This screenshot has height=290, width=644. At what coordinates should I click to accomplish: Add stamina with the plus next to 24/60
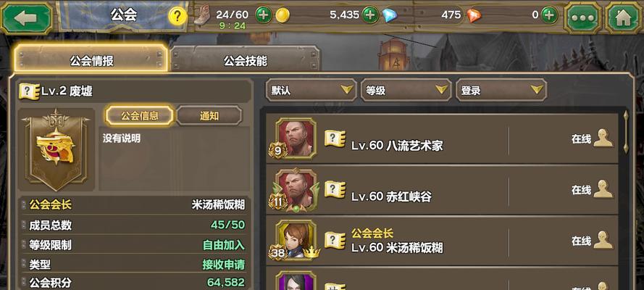(264, 15)
